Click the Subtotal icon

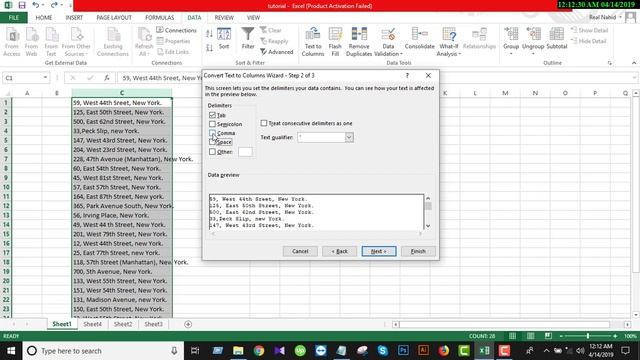tap(557, 39)
